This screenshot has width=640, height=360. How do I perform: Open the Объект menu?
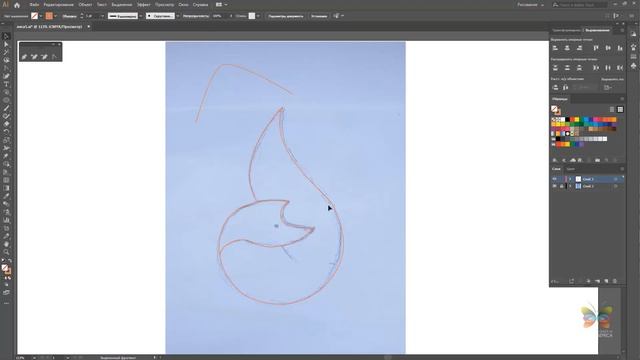tap(85, 5)
